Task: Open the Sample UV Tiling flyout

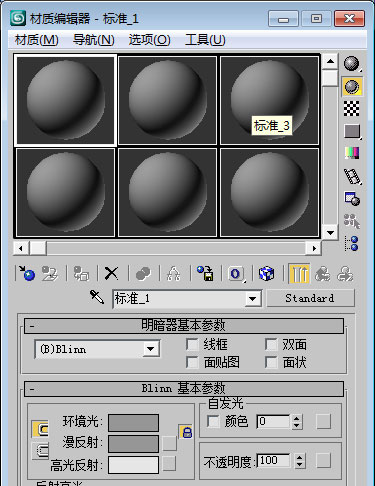Action: pos(352,131)
